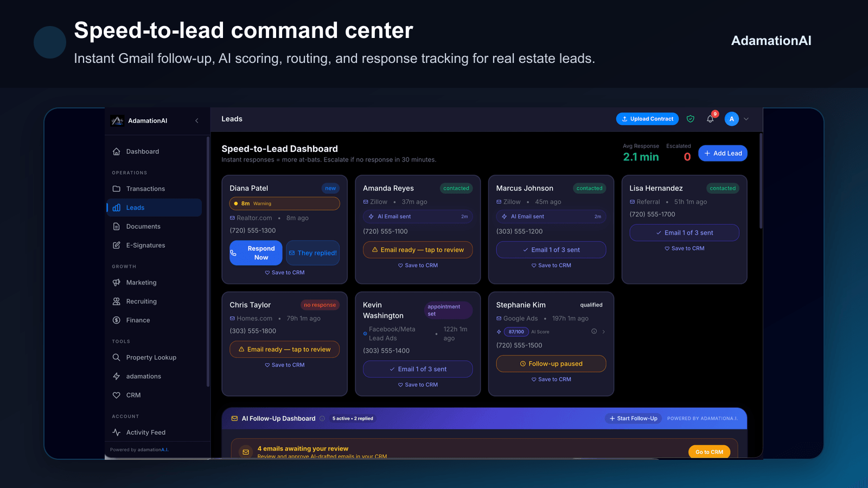Click the 87/100 AI Score badge
Viewport: 868px width, 488px height.
pyautogui.click(x=516, y=332)
